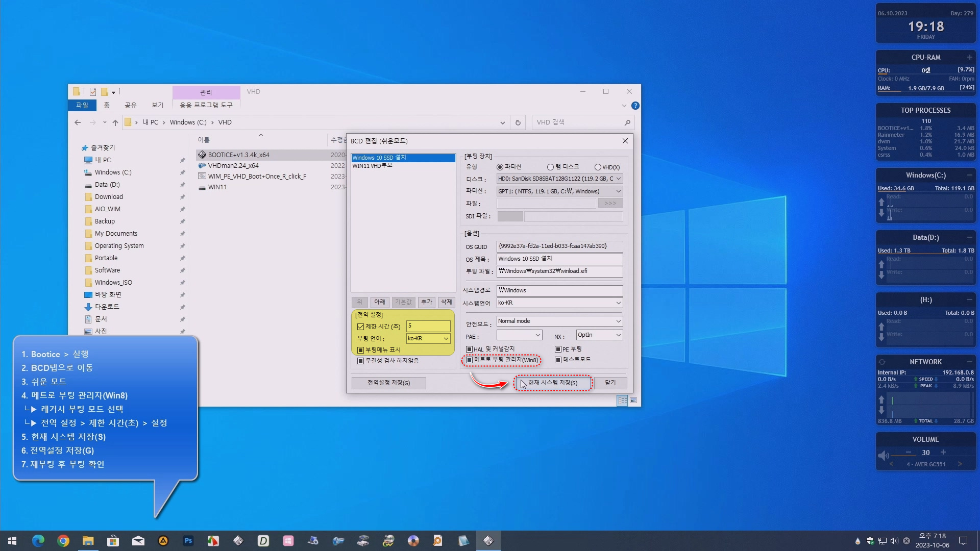
Task: Expand CPU-RAM widget plus icon
Action: (969, 57)
